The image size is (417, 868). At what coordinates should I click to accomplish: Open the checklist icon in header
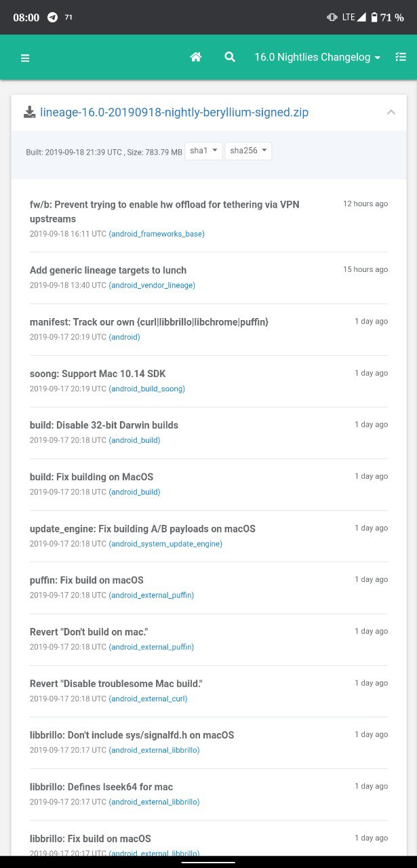[x=400, y=58]
